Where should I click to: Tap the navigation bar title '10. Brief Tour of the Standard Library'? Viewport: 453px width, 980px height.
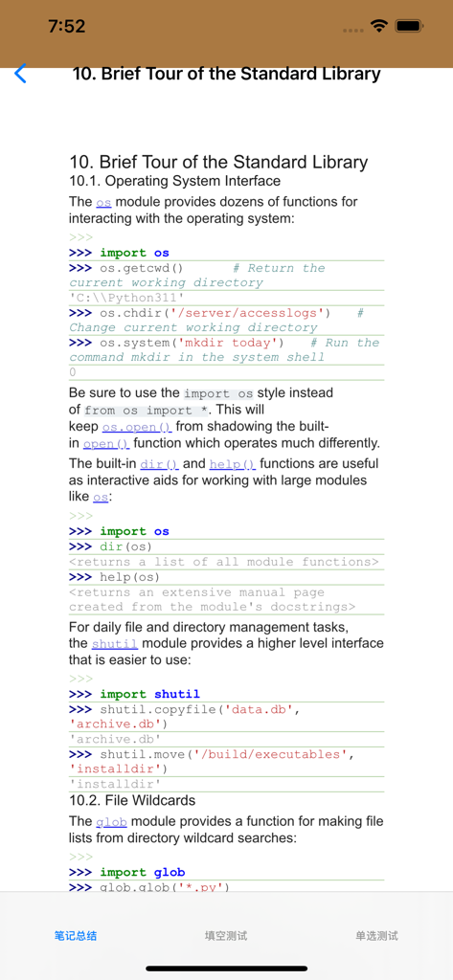(x=226, y=74)
